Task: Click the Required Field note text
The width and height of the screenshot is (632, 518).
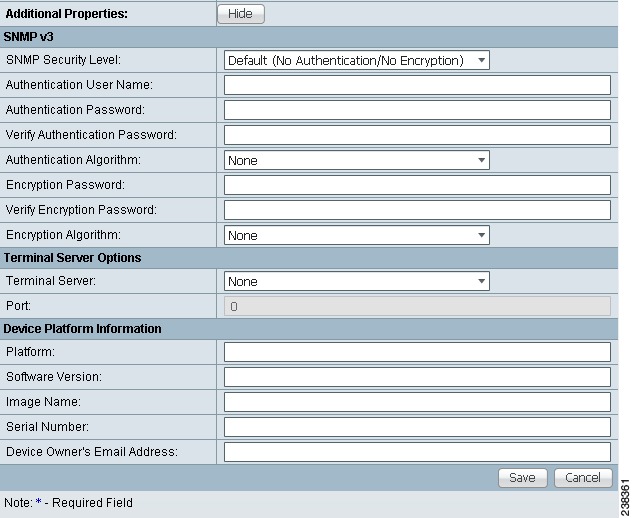Action: [68, 503]
